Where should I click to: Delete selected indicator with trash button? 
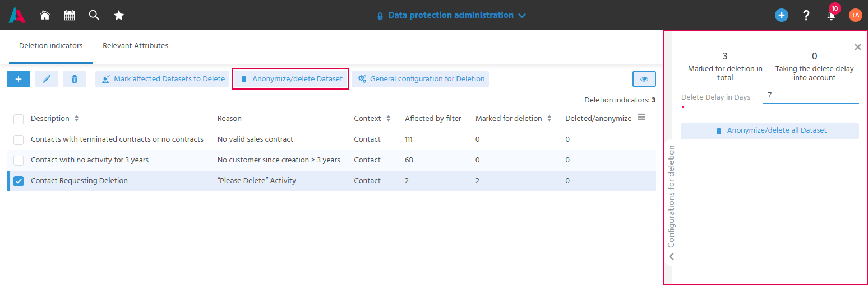click(75, 79)
